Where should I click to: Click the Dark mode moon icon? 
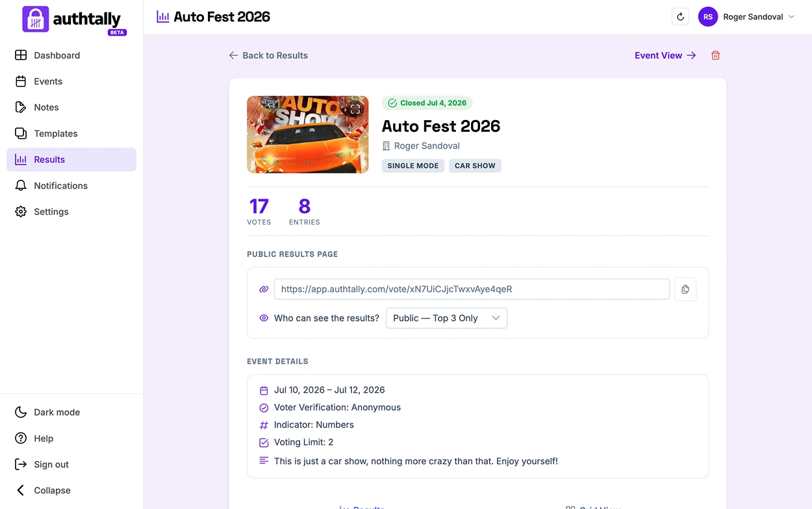pyautogui.click(x=21, y=412)
